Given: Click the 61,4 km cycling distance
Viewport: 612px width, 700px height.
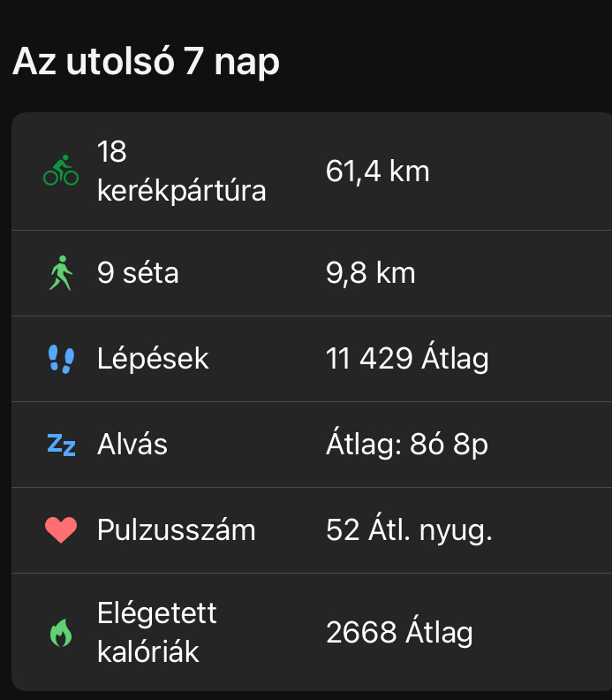Looking at the screenshot, I should pos(378,171).
